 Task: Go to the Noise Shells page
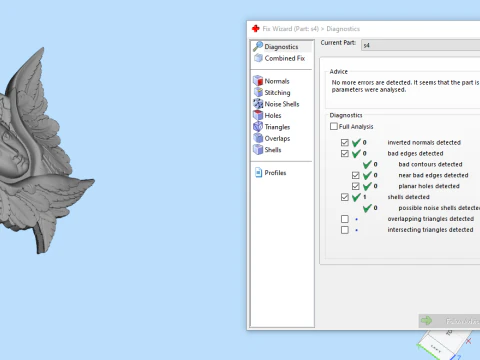(282, 104)
